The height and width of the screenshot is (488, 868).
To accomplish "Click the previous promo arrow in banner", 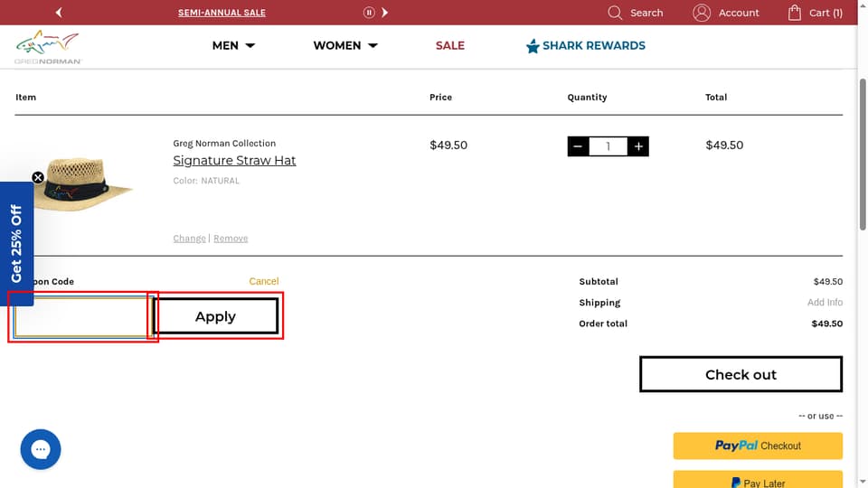I will pos(59,12).
